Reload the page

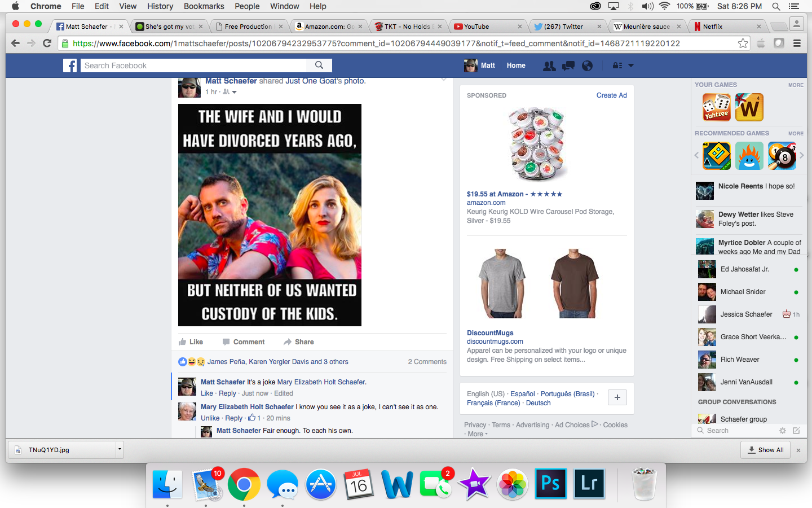pos(47,43)
